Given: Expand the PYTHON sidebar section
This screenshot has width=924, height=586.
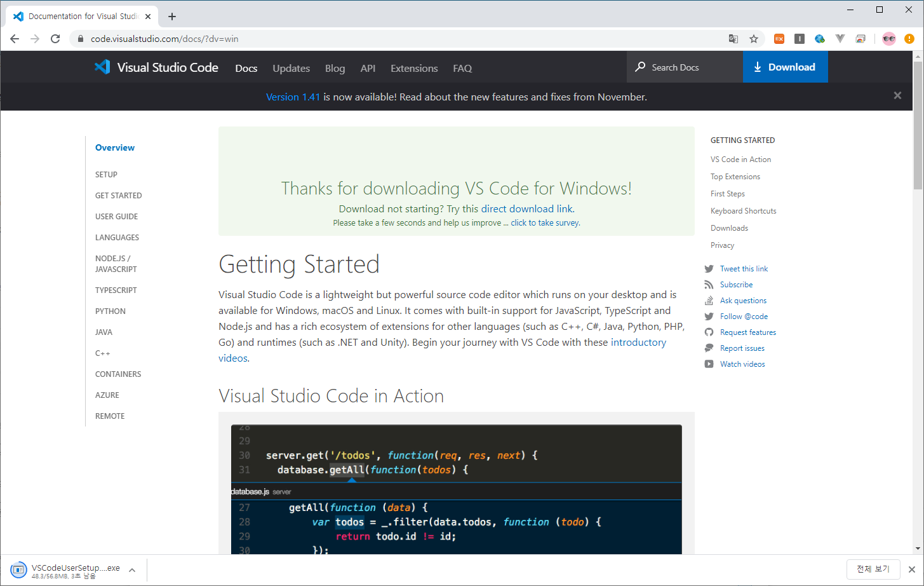Looking at the screenshot, I should point(110,311).
